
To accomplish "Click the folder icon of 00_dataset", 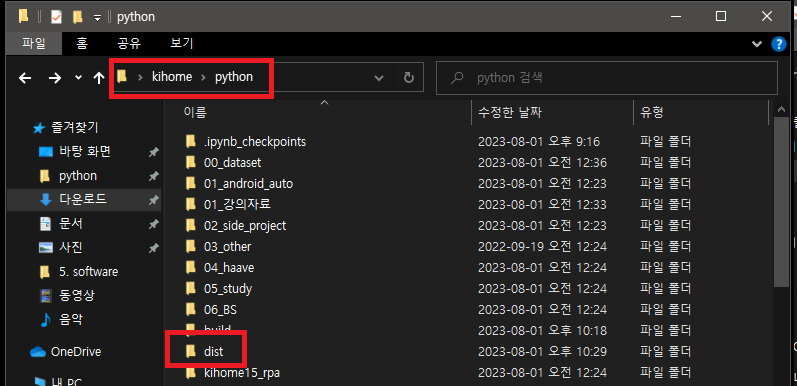I will pos(191,162).
